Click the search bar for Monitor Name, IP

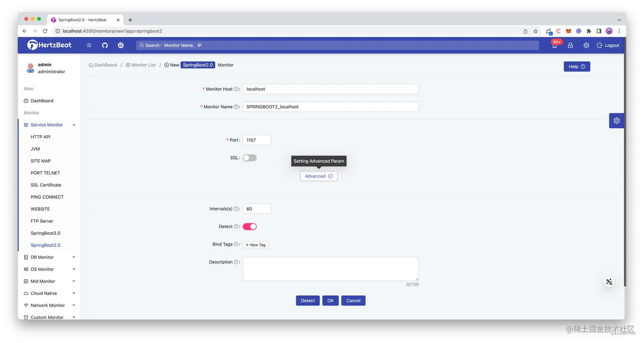[338, 45]
